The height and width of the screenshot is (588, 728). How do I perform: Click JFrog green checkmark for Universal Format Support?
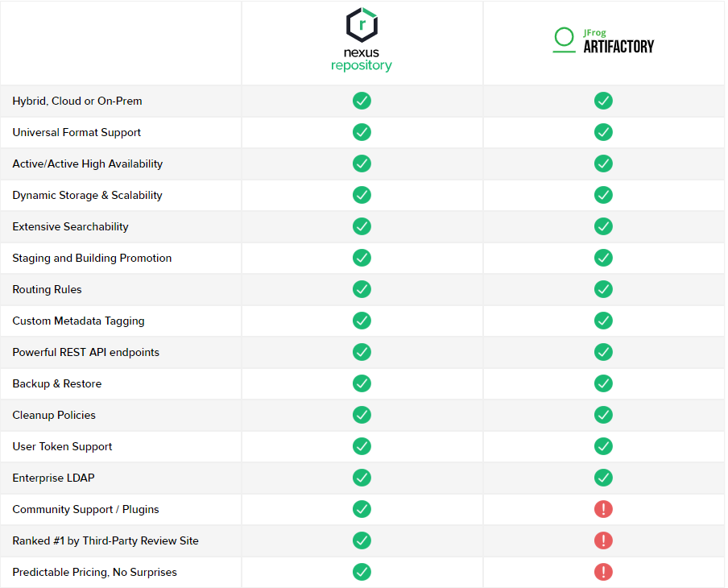(x=603, y=132)
